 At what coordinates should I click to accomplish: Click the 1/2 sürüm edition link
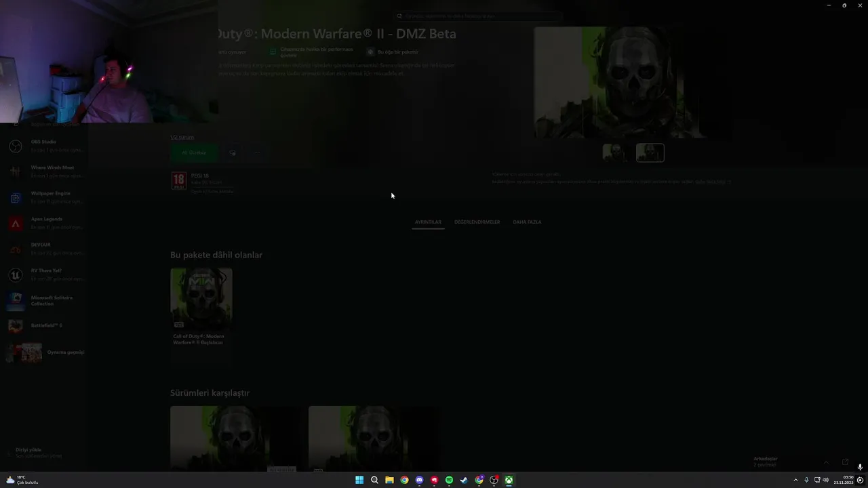[x=182, y=138]
